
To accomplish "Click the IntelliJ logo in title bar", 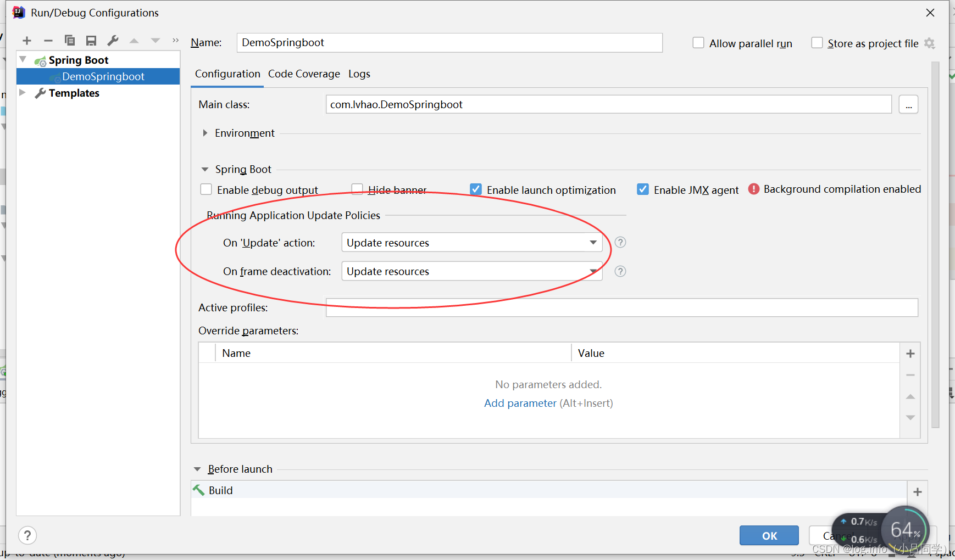I will 19,12.
